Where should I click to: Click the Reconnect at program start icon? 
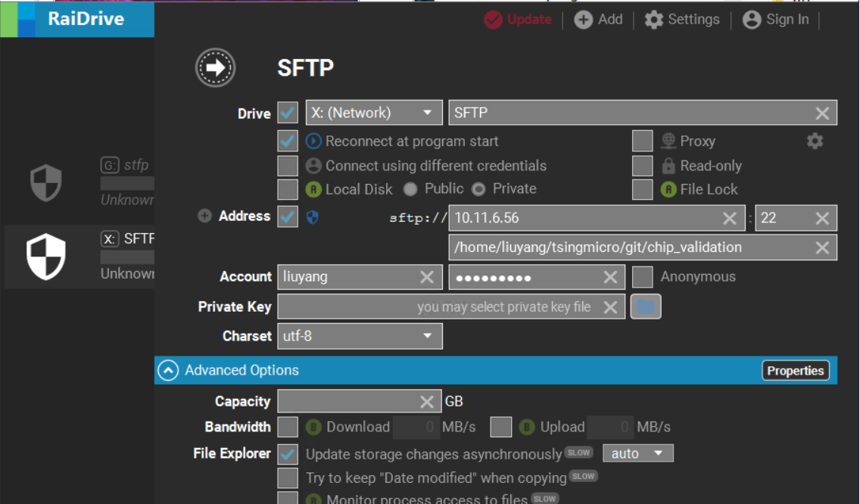tap(313, 141)
